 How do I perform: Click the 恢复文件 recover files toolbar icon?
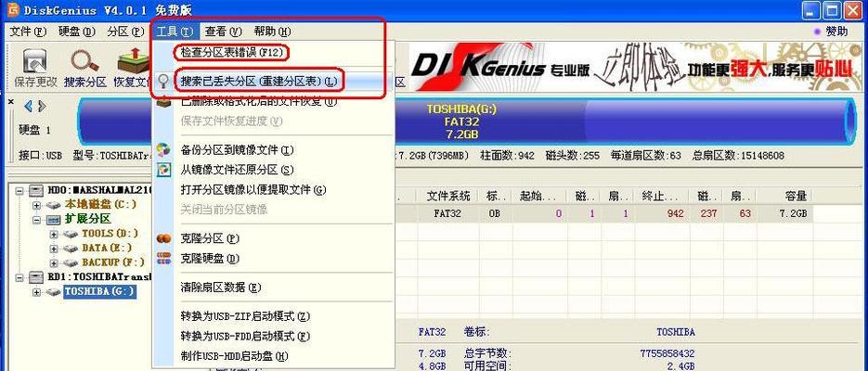(x=133, y=61)
